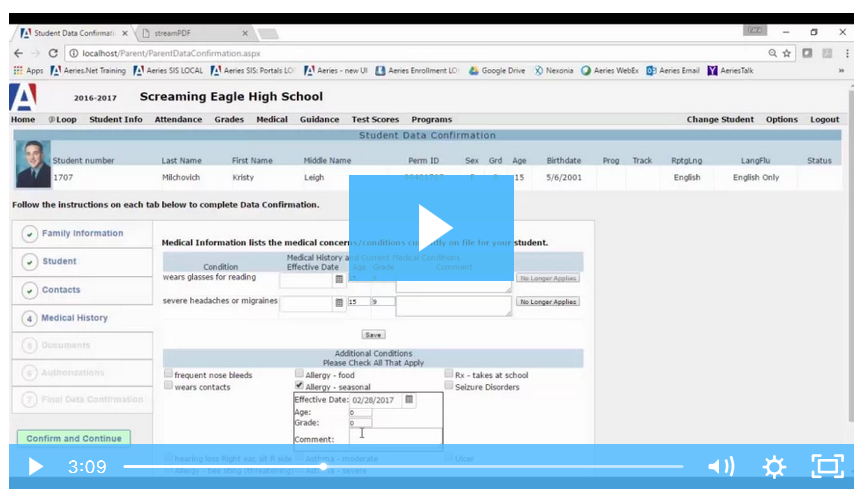Click the small play icon in the video control bar

point(35,466)
